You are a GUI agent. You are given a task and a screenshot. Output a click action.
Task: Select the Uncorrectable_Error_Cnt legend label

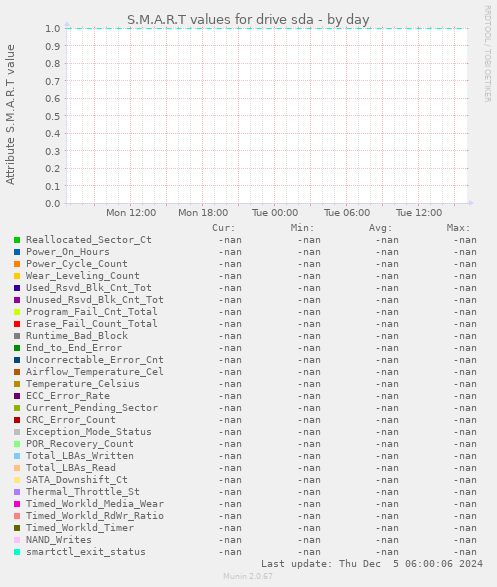95,360
